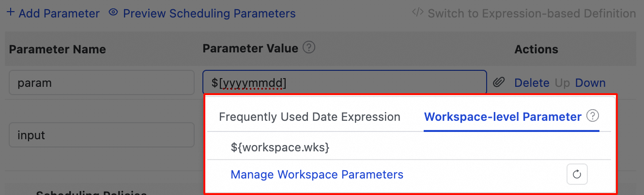Viewport: 644px width, 195px height.
Task: Click the Parameter Name column header
Action: [x=57, y=49]
